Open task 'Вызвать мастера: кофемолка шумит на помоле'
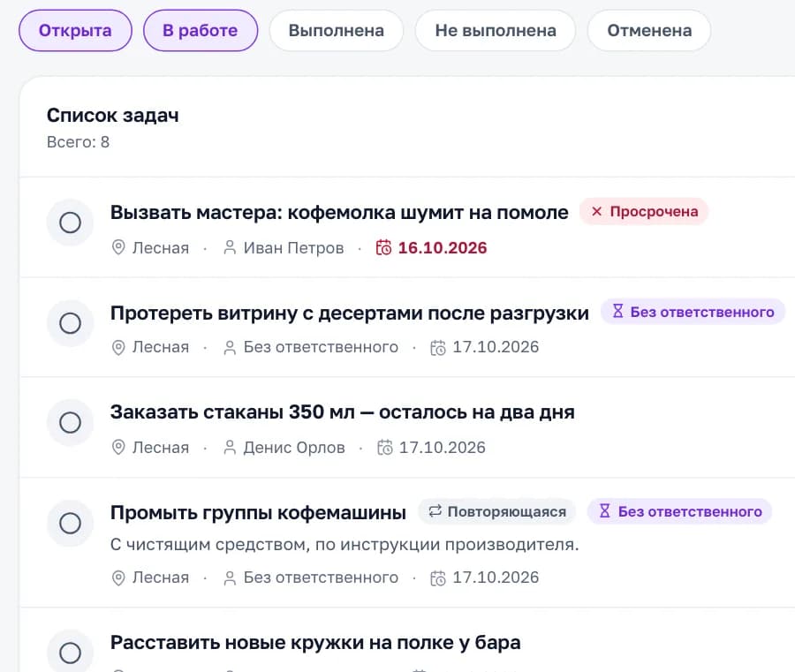 [x=339, y=212]
